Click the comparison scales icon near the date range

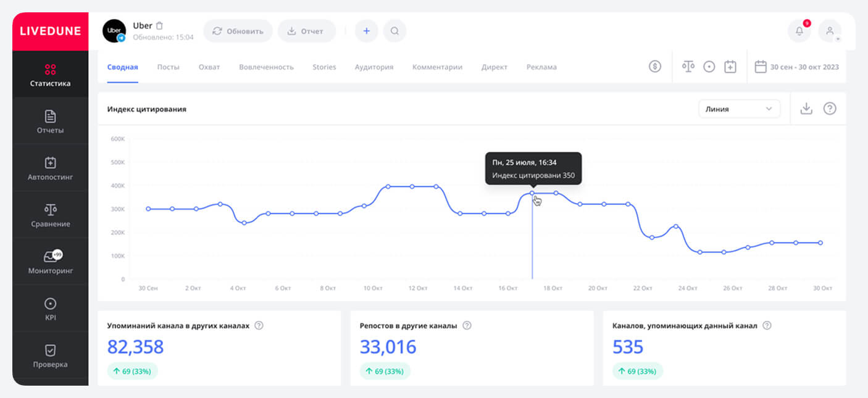pos(688,67)
